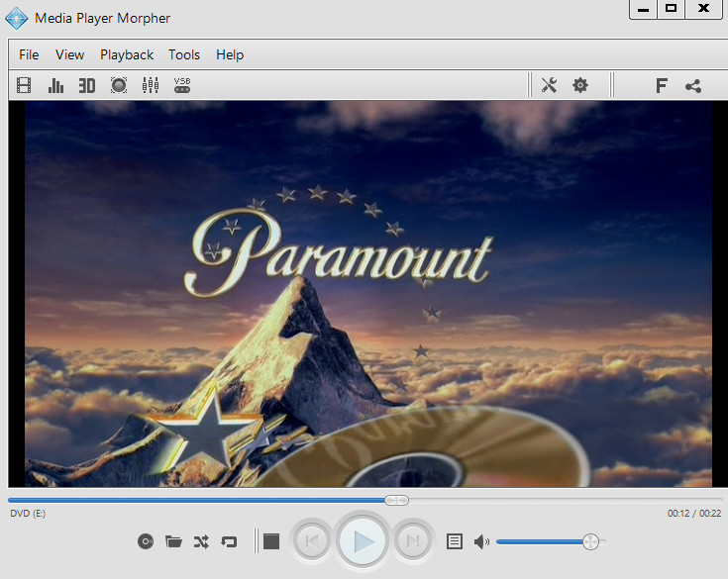Open the audio visualization bars icon
Screen dimensions: 728x579
point(55,85)
